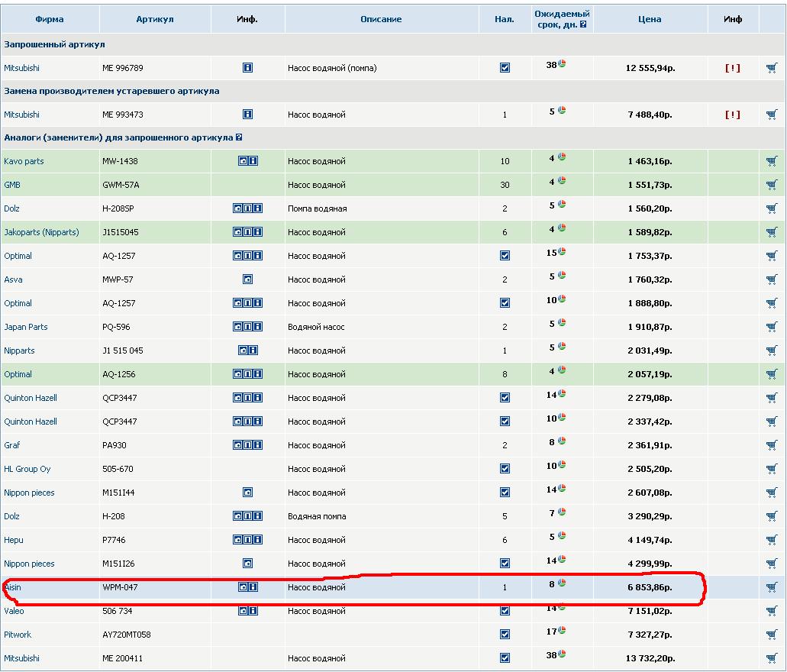Click the middle "П" icon in Graf PA930 row
787x672 pixels.
[247, 445]
